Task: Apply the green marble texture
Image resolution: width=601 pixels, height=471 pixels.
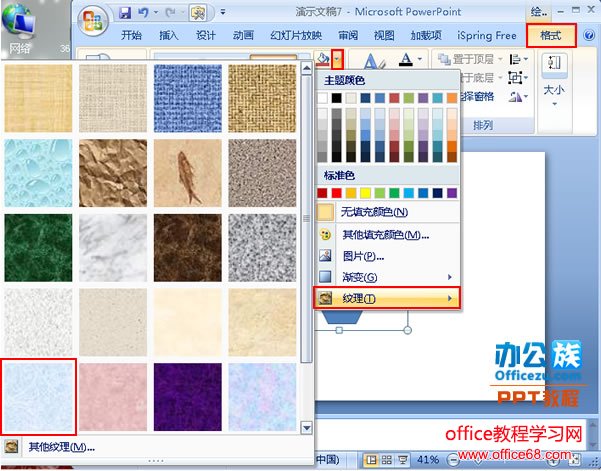Action: pyautogui.click(x=38, y=248)
